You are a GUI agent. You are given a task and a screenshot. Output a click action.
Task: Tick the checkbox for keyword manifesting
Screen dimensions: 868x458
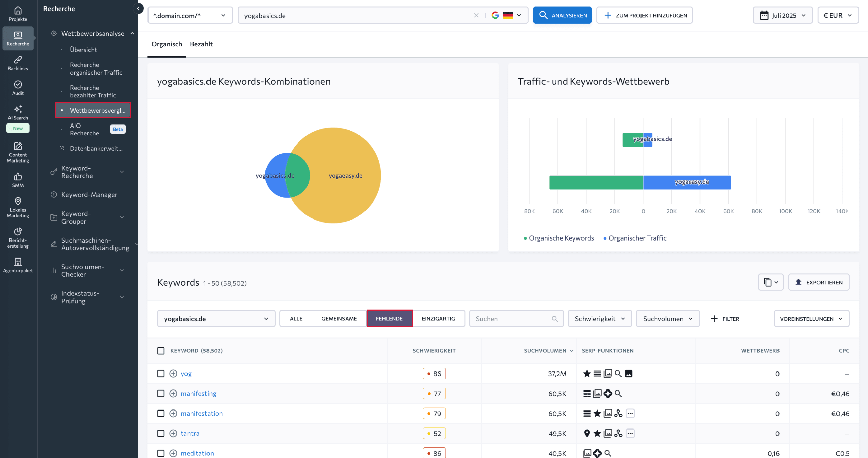[x=161, y=394]
